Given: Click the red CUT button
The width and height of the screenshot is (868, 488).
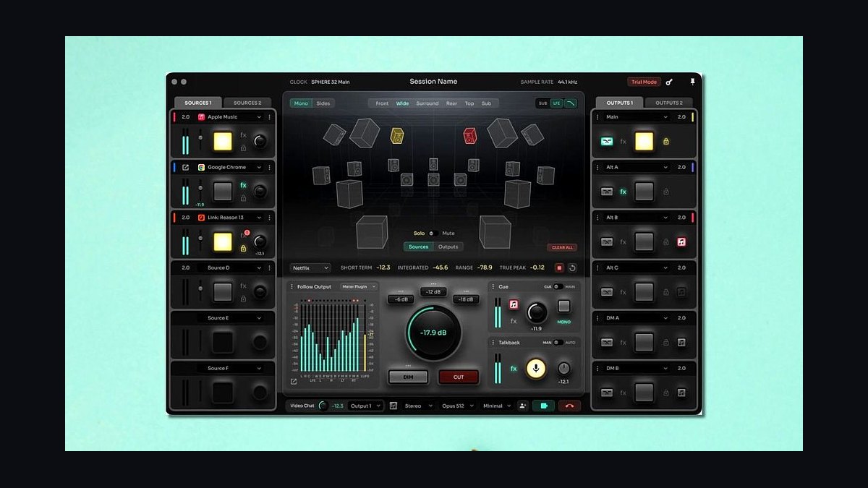Looking at the screenshot, I should 459,377.
